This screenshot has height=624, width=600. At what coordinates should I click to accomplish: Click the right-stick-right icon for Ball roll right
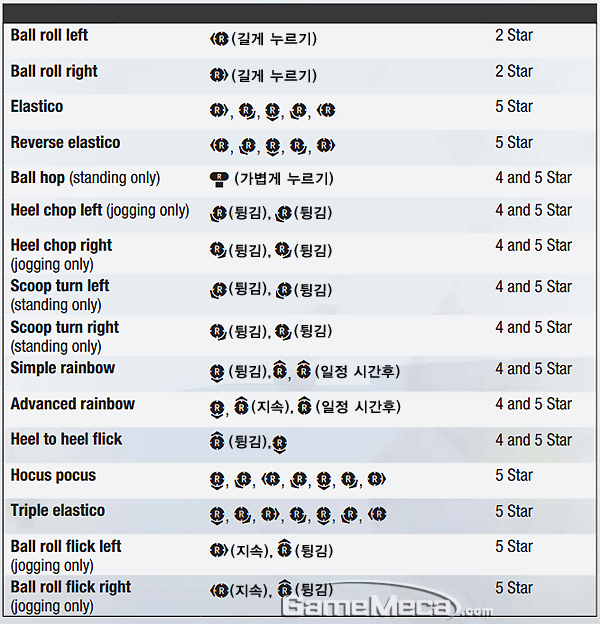[219, 75]
